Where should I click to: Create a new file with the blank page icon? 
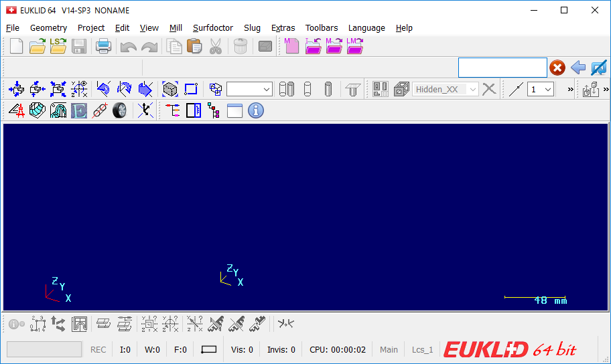(16, 46)
